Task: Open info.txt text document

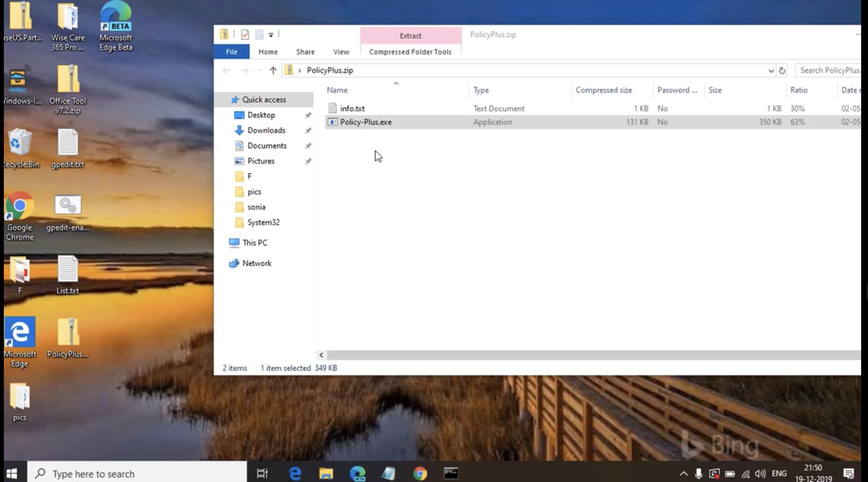Action: [x=351, y=108]
